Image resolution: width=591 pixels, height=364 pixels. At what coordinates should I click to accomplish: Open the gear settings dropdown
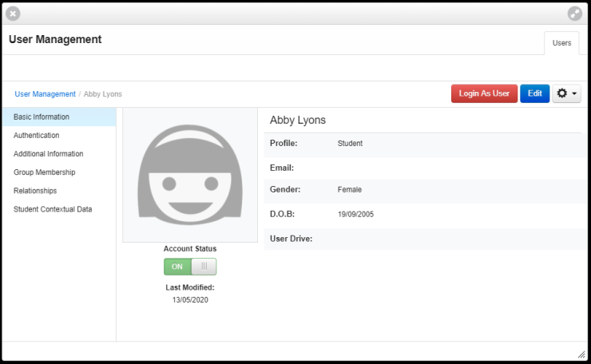566,93
